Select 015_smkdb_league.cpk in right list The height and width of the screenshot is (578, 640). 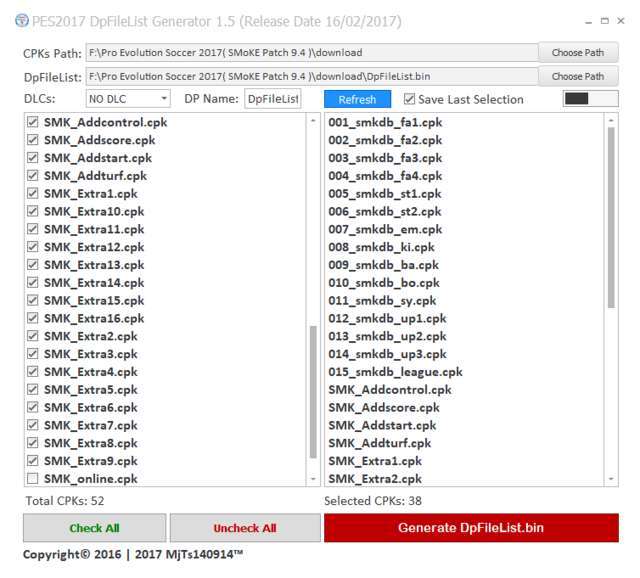point(396,372)
